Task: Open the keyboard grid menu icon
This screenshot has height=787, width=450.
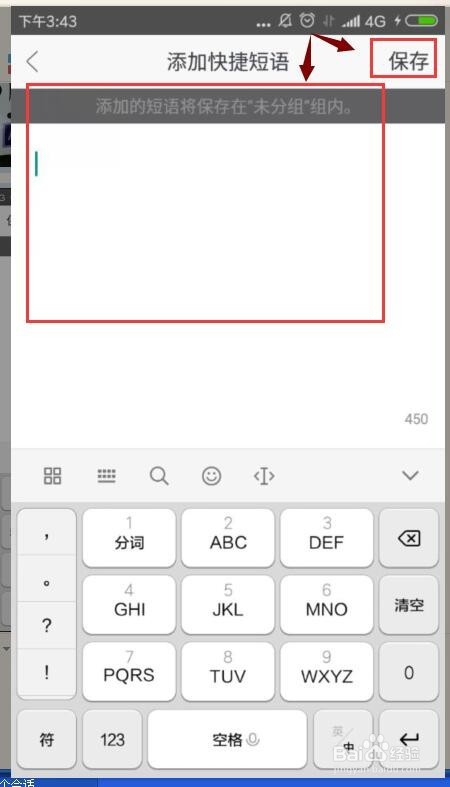Action: pos(53,476)
